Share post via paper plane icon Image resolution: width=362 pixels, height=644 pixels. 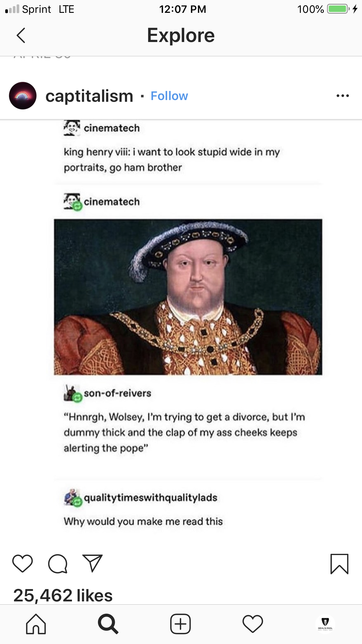pos(93,563)
